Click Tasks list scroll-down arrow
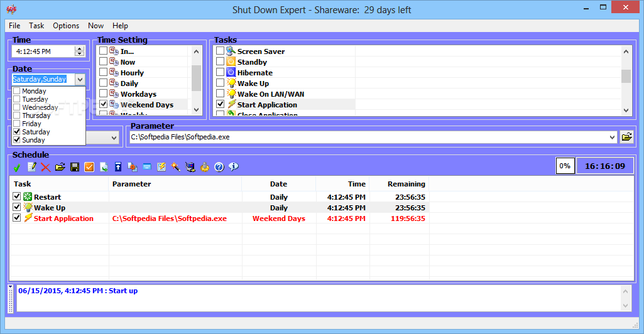The width and height of the screenshot is (644, 334). tap(626, 110)
